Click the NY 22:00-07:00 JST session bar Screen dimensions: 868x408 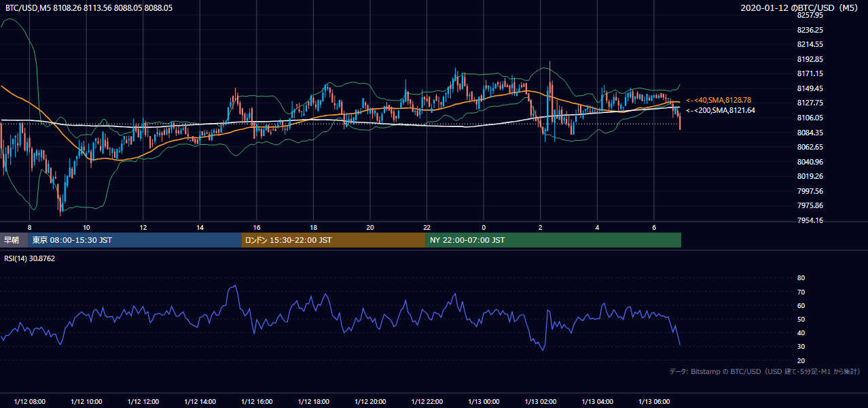[554, 240]
